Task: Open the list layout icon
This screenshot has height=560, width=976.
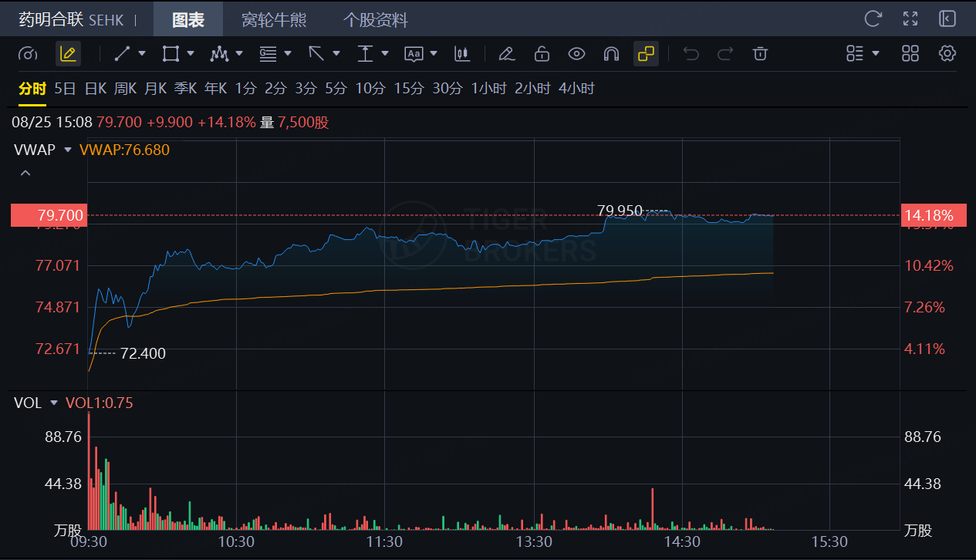Action: click(855, 53)
